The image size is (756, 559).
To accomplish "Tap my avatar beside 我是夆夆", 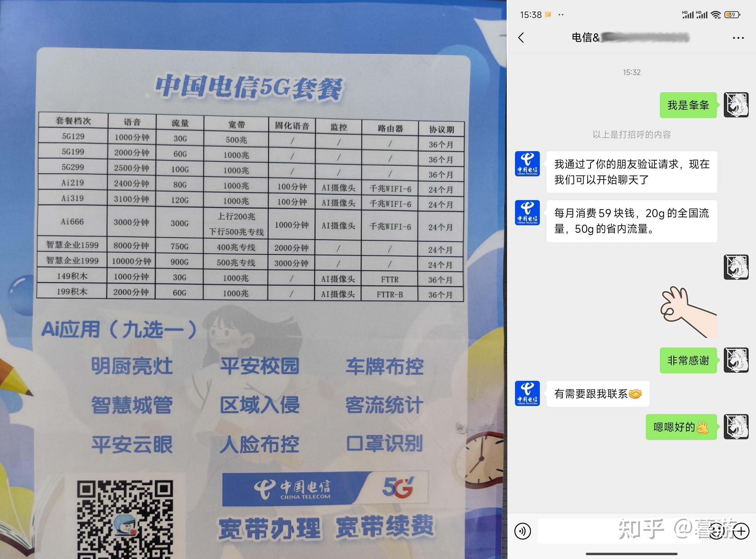I will [x=736, y=105].
